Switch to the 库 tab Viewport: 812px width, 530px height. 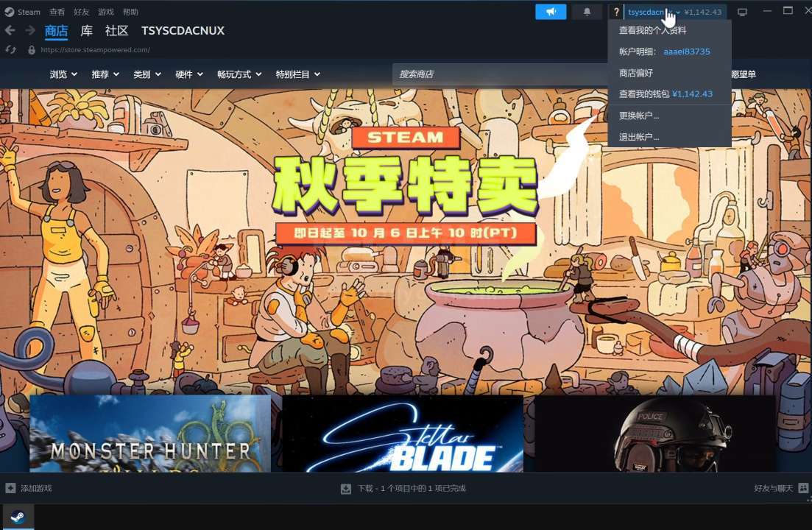pos(87,30)
